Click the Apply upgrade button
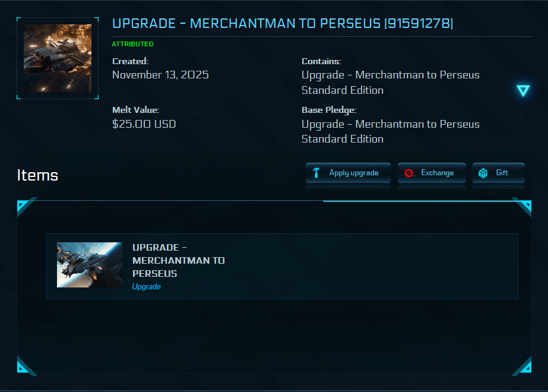 (x=348, y=173)
